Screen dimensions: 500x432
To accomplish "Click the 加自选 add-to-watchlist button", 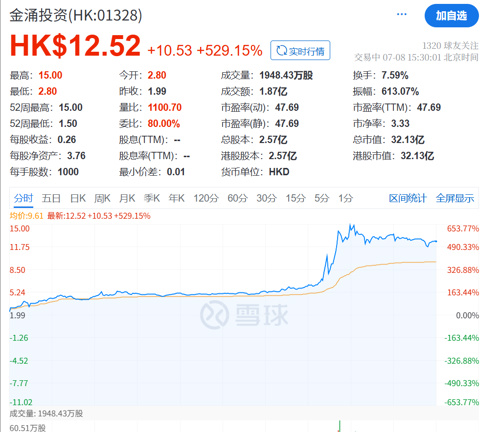I will (x=451, y=16).
